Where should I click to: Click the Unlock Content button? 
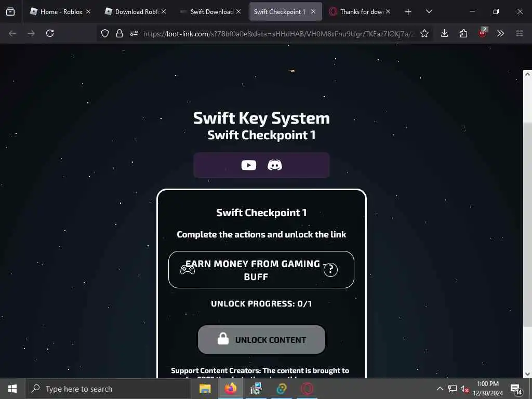coord(262,340)
